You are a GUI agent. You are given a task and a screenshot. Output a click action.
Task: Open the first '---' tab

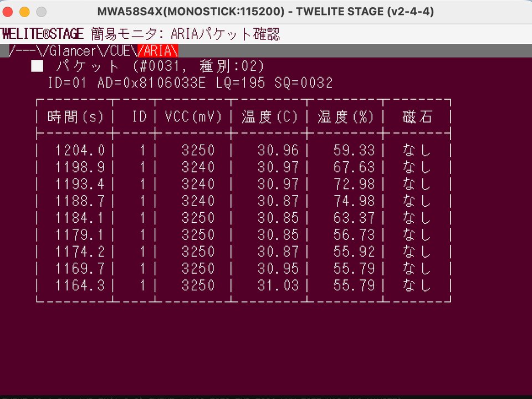click(25, 51)
